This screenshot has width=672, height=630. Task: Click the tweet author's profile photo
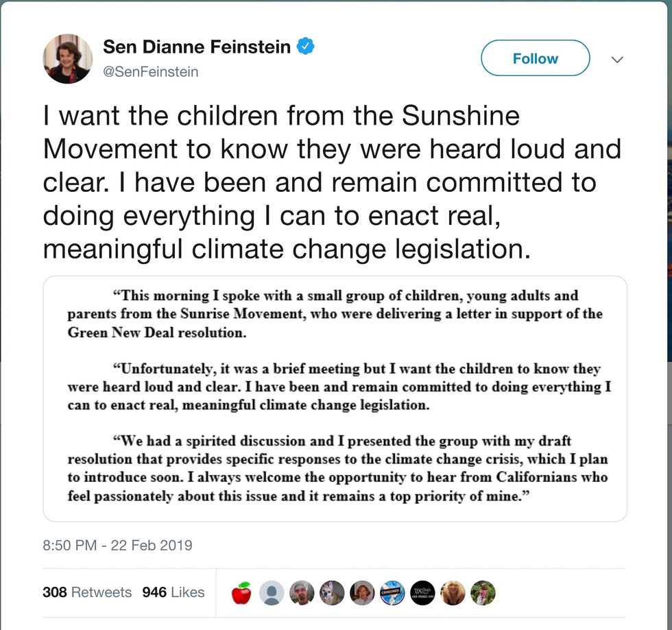click(x=68, y=58)
